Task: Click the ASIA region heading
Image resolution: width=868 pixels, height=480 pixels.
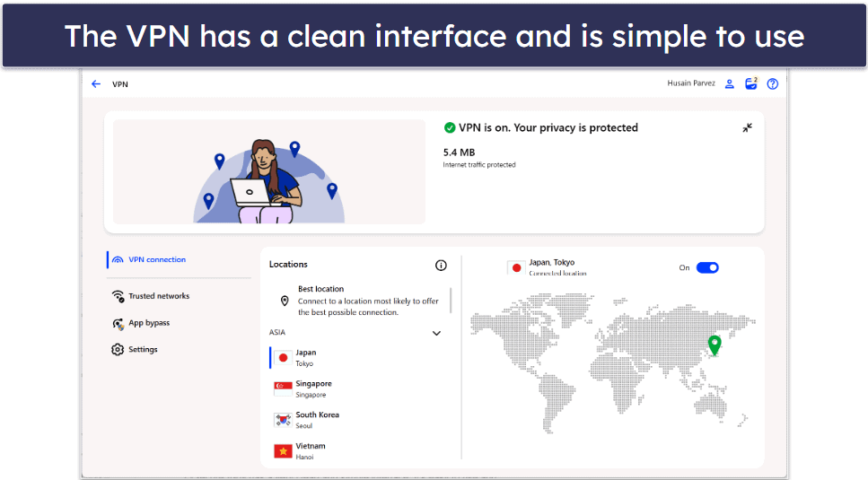Action: pos(277,332)
